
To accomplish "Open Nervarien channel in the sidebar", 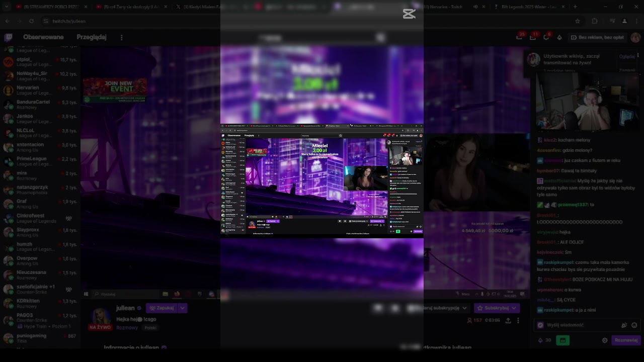I will coord(40,90).
